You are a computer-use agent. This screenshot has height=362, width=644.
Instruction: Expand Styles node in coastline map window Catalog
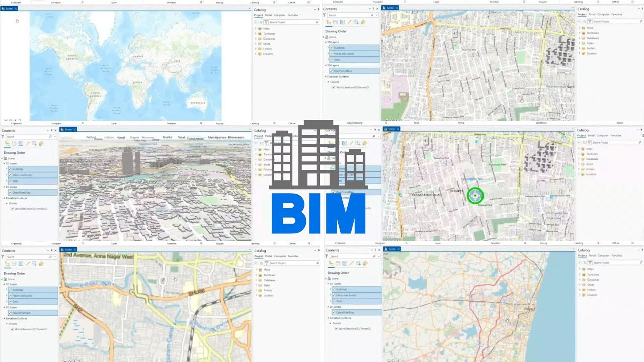(x=579, y=285)
